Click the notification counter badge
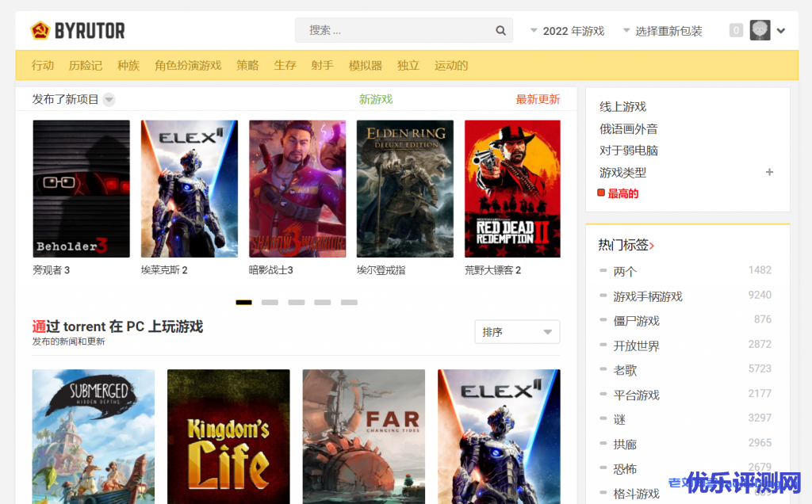812x504 pixels. pyautogui.click(x=736, y=31)
